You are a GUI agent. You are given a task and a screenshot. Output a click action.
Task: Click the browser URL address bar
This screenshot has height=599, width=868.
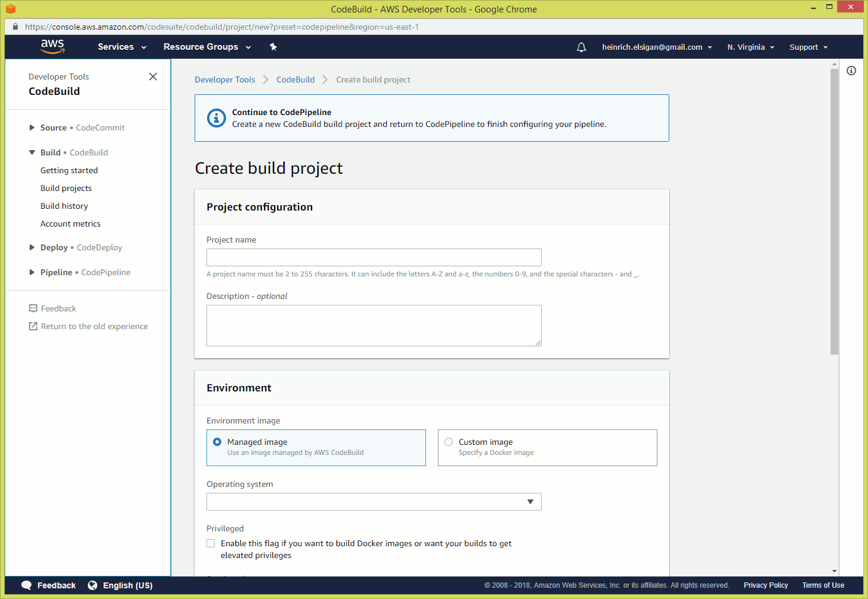433,27
